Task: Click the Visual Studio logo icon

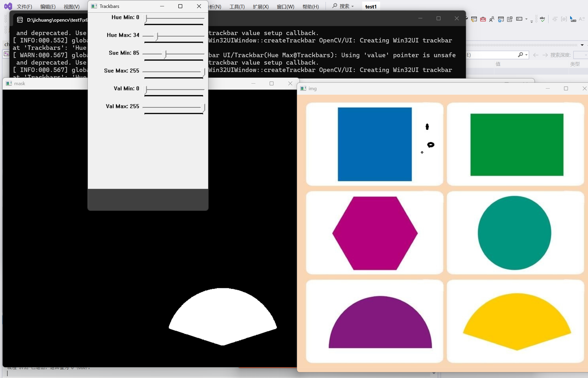Action: click(x=8, y=6)
